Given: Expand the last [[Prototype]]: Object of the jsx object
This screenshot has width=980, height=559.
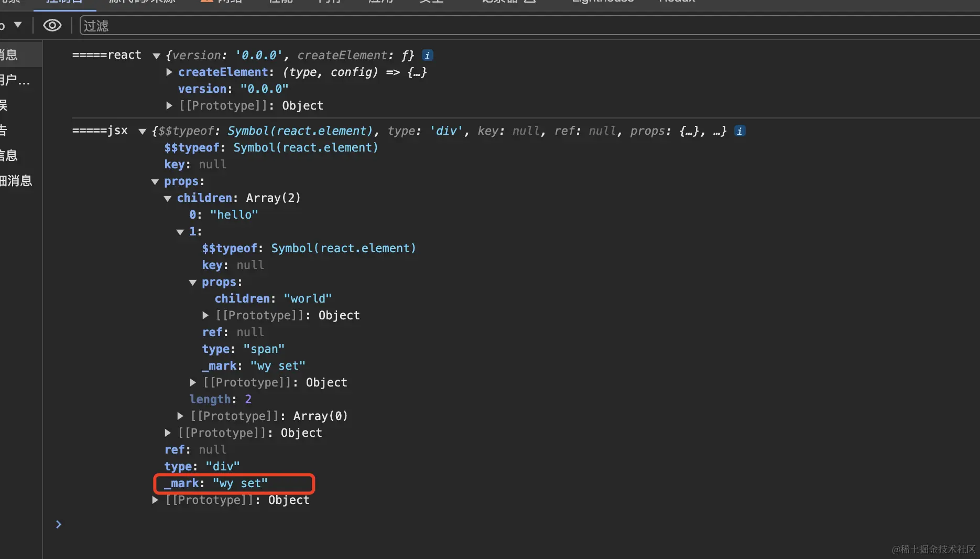Looking at the screenshot, I should pyautogui.click(x=155, y=500).
